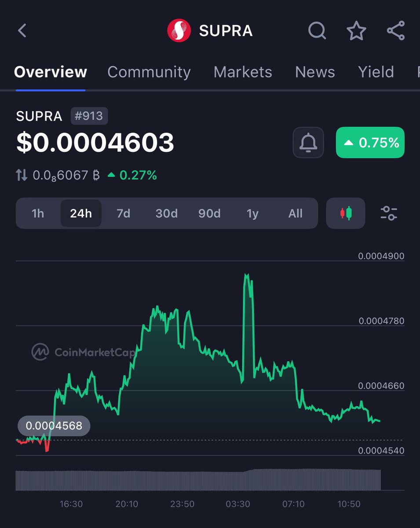The width and height of the screenshot is (420, 528).
Task: Open chart settings sliders icon
Action: (x=389, y=213)
